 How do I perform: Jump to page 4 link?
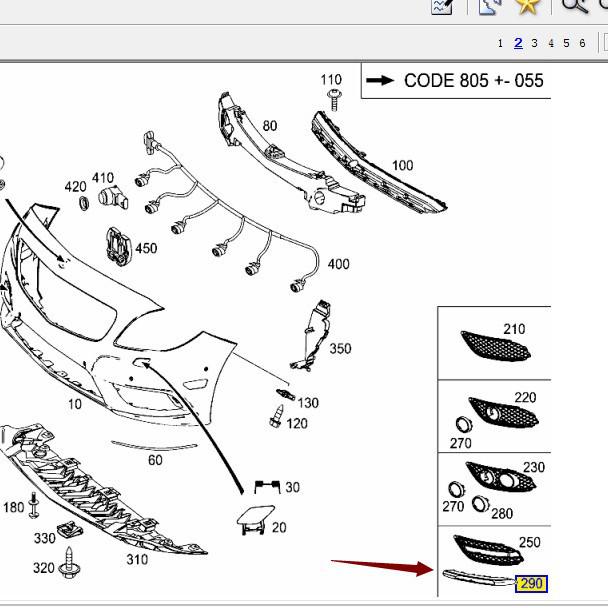click(x=551, y=43)
